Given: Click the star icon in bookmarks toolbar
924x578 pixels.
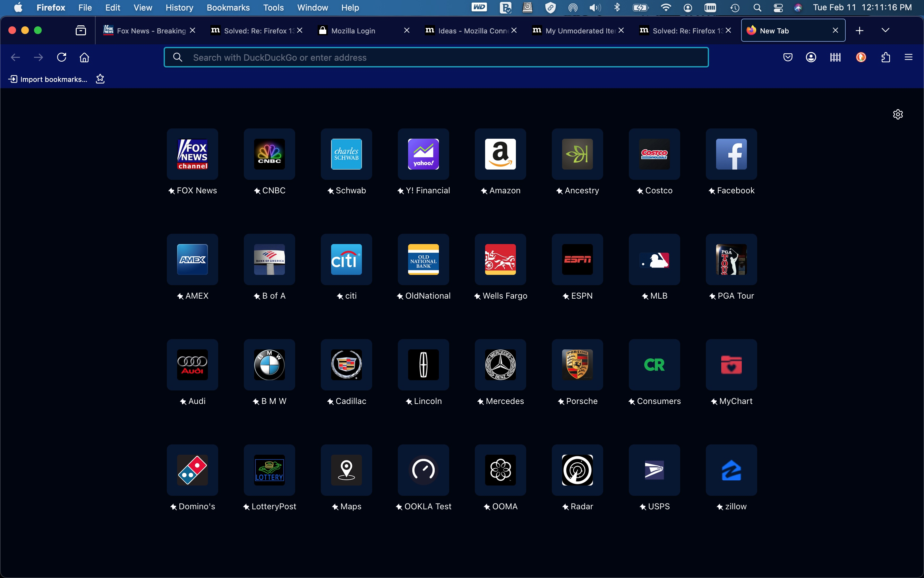Looking at the screenshot, I should 100,79.
